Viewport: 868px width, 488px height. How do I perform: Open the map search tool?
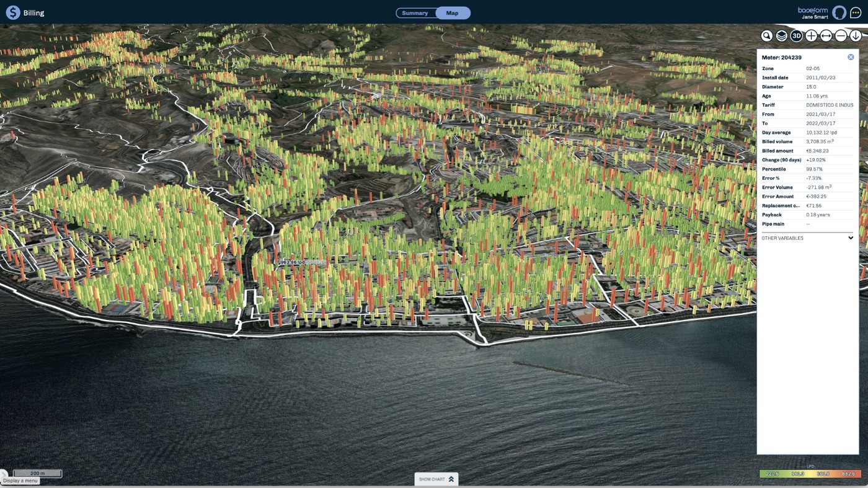[767, 36]
